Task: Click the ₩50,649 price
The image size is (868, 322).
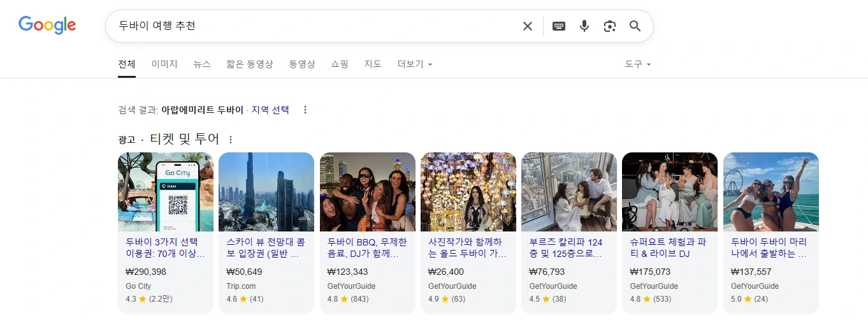Action: (244, 272)
